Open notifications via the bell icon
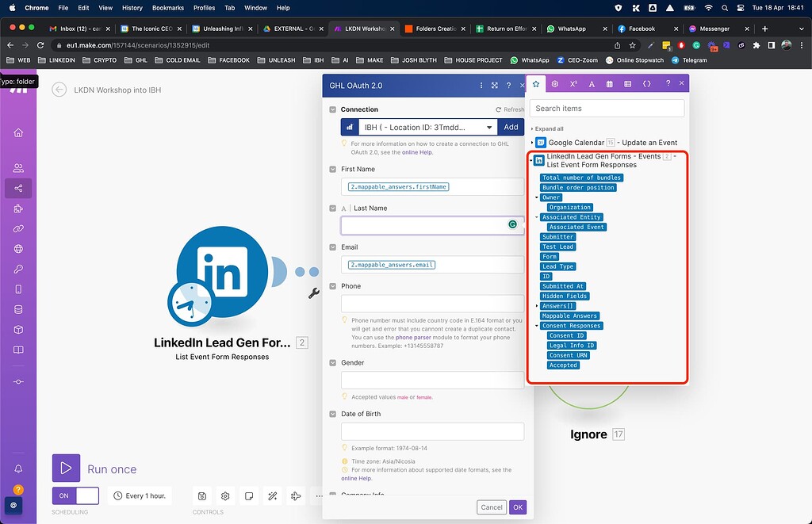 pyautogui.click(x=17, y=470)
